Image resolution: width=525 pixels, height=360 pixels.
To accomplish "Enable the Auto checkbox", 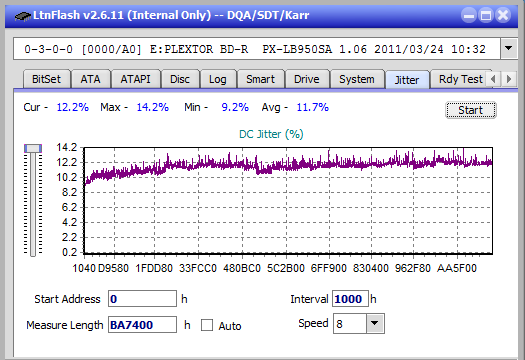I will click(x=207, y=325).
